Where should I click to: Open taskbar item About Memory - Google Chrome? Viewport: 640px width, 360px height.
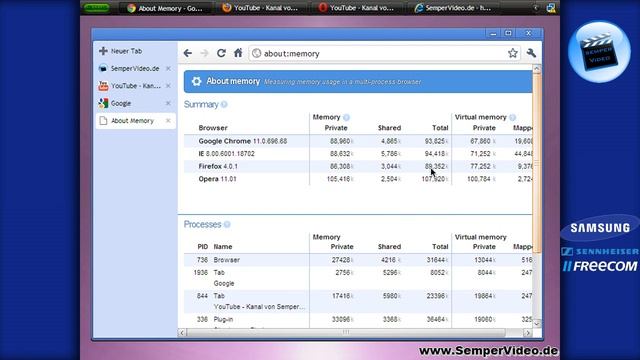(x=165, y=8)
